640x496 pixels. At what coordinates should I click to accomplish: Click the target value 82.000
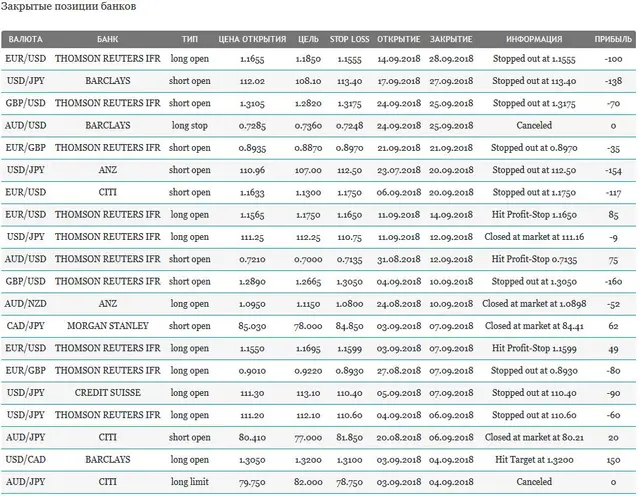pos(308,482)
